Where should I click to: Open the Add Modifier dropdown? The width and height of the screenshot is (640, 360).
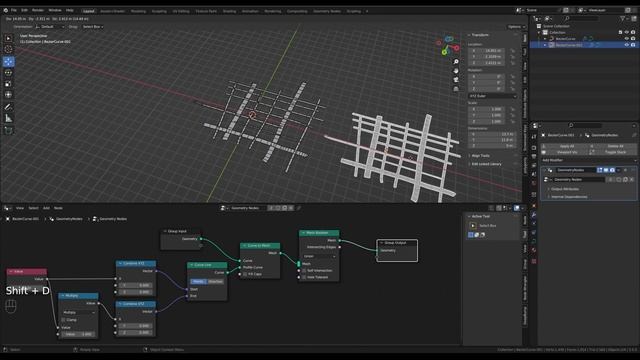(x=589, y=160)
